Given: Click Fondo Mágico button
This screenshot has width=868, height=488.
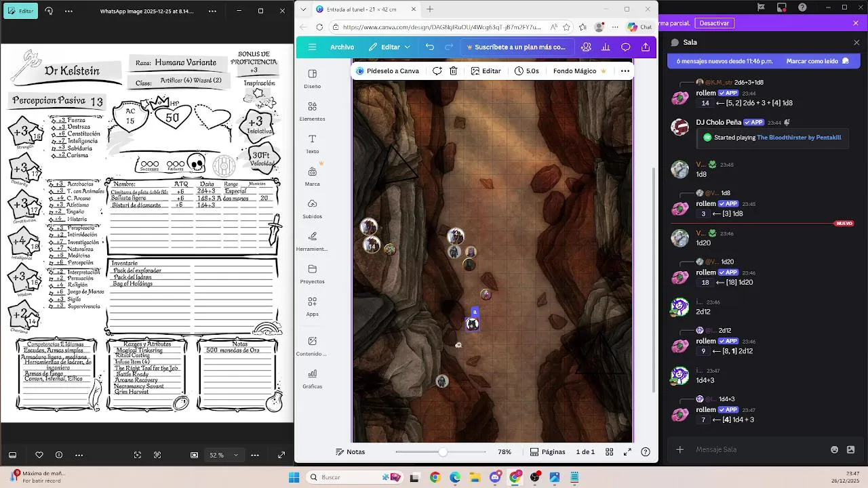Looking at the screenshot, I should pos(580,70).
